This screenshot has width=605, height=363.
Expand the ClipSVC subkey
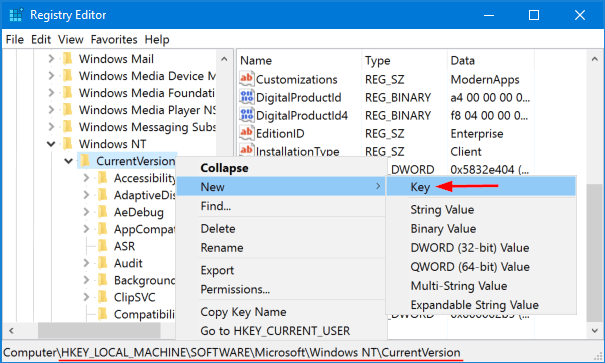[86, 297]
